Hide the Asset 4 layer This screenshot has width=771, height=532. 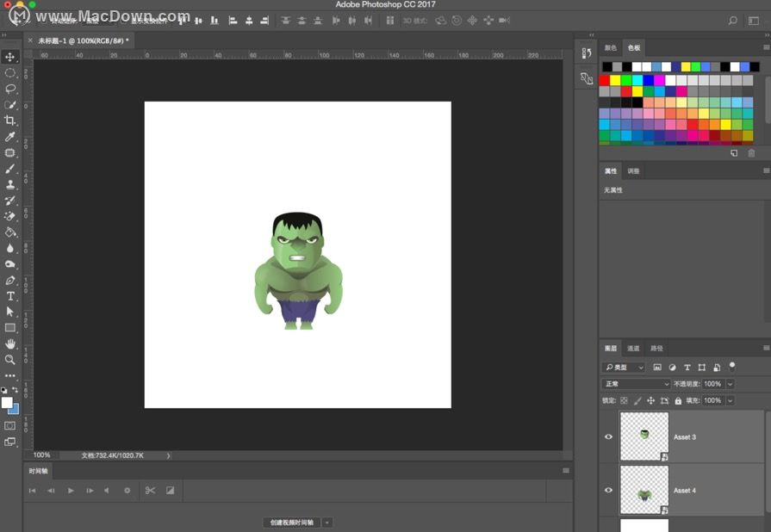608,490
